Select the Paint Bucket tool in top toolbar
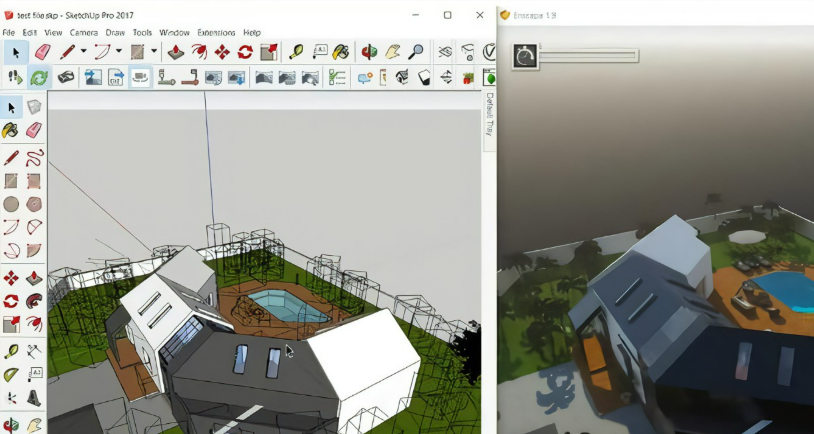This screenshot has width=814, height=434. pyautogui.click(x=341, y=52)
